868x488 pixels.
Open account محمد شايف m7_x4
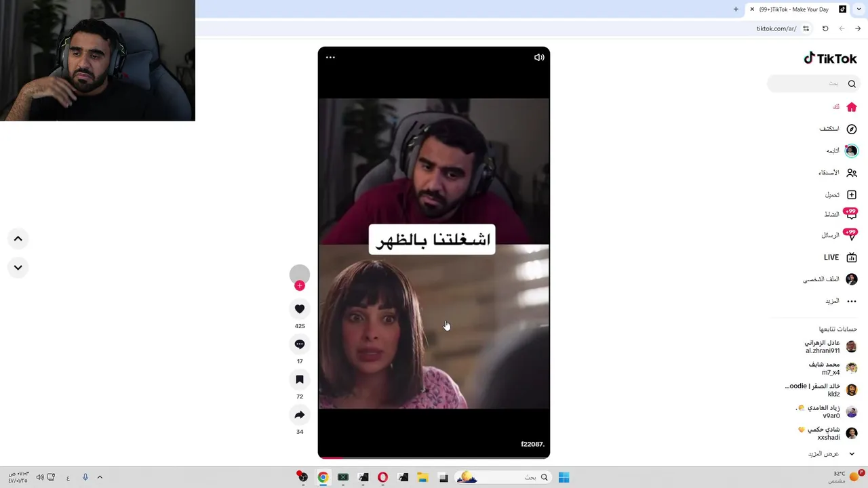pos(833,368)
